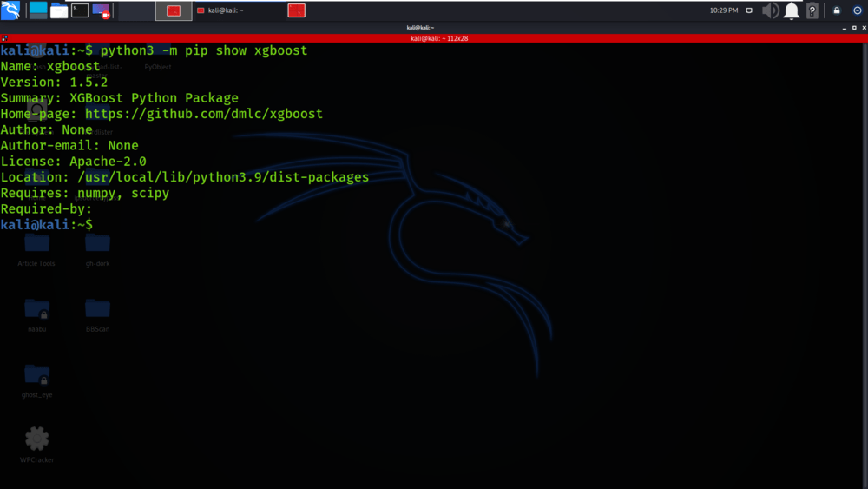868x489 pixels.
Task: Click the dist-packages Location path
Action: [x=223, y=177]
